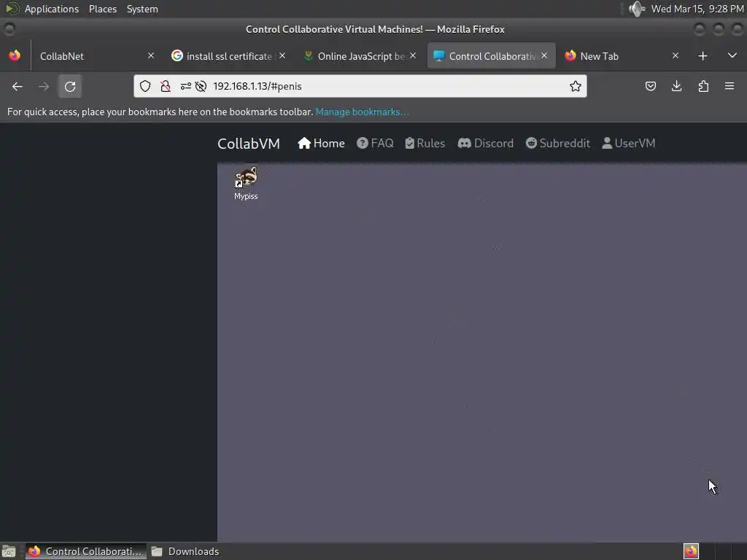Click the Firefox View icon left of tabs
Viewport: 747px width, 560px height.
(x=15, y=55)
